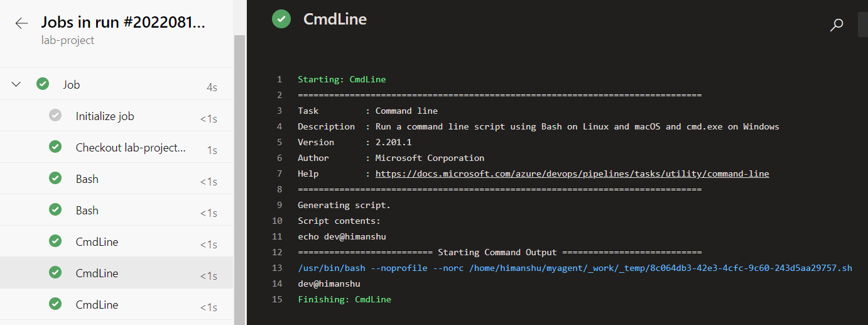Screen dimensions: 868x325
Task: Click the run title Jobs in run #2022081...
Action: click(123, 23)
